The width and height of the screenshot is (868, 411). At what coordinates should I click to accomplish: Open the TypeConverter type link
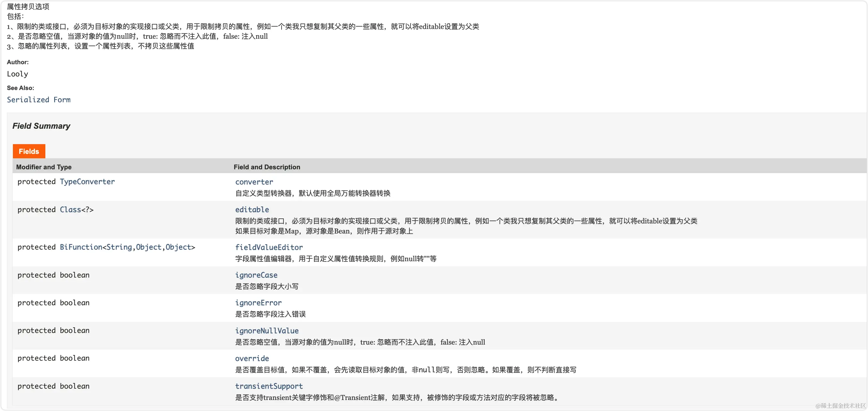tap(87, 182)
